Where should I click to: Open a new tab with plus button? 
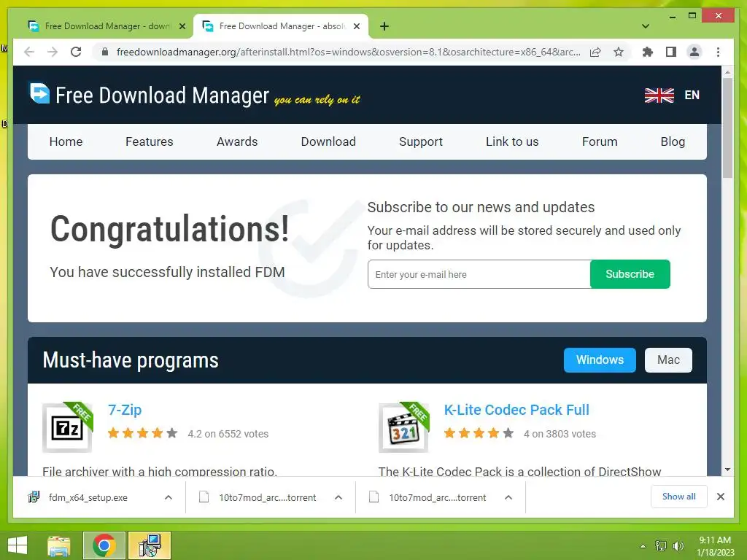tap(384, 26)
